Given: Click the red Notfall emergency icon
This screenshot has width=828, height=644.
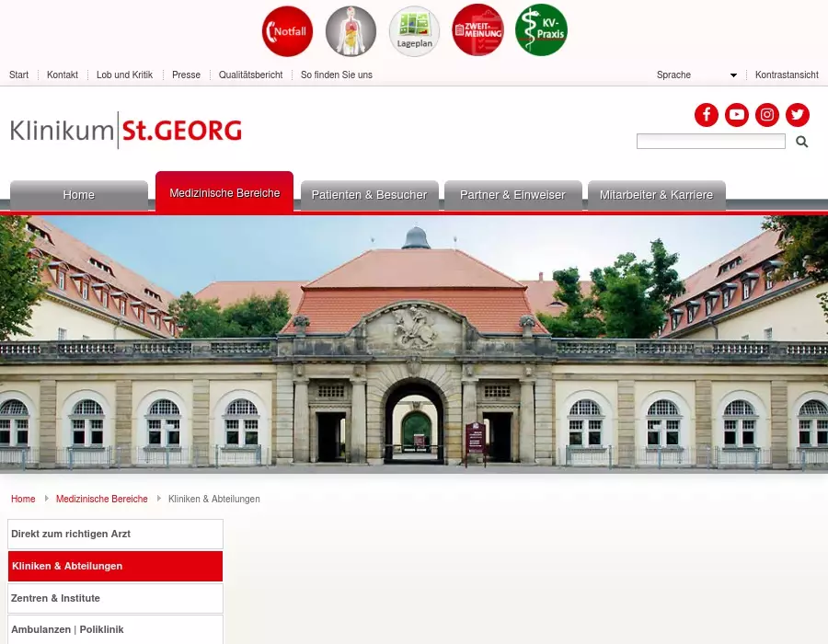Looking at the screenshot, I should click(x=287, y=31).
